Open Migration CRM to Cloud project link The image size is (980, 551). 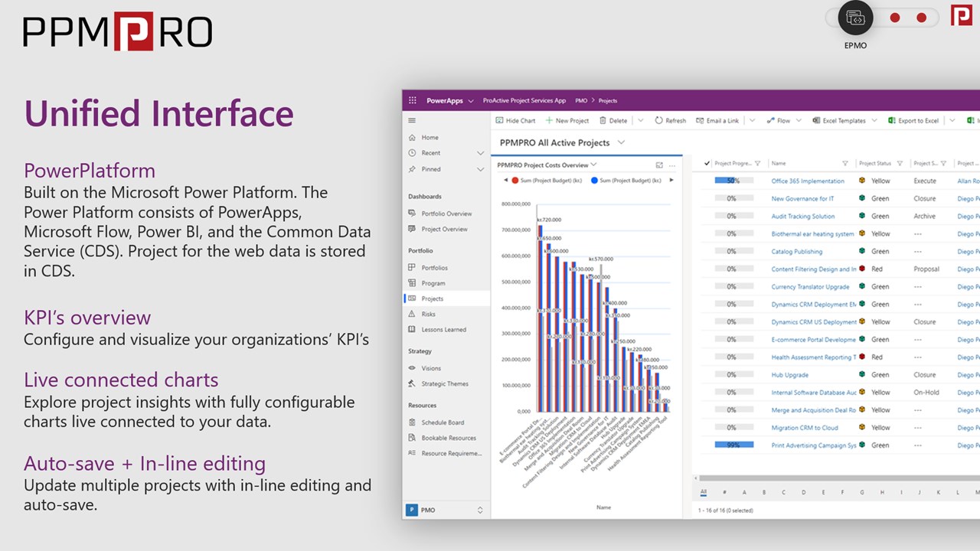tap(805, 428)
